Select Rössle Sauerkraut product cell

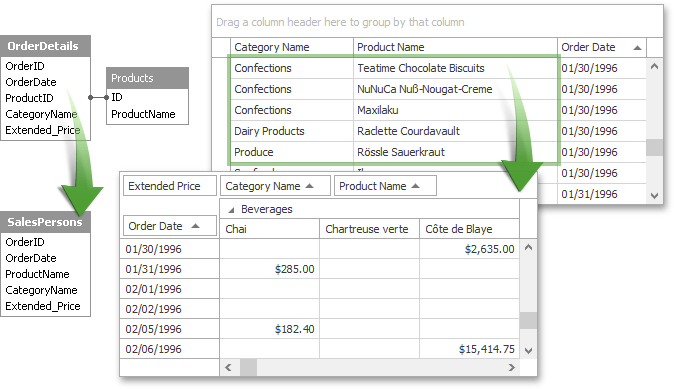[x=455, y=152]
